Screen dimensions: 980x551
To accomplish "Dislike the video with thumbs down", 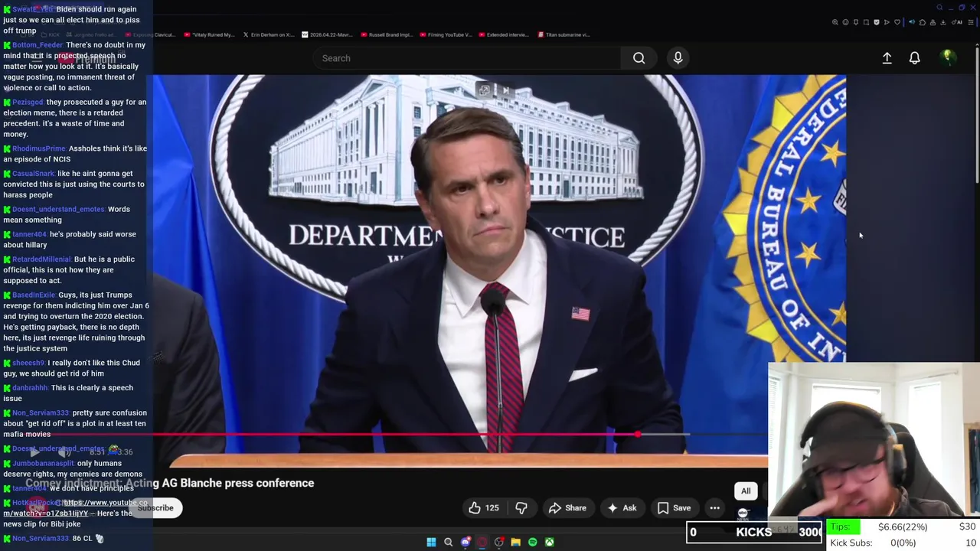I will [x=521, y=507].
